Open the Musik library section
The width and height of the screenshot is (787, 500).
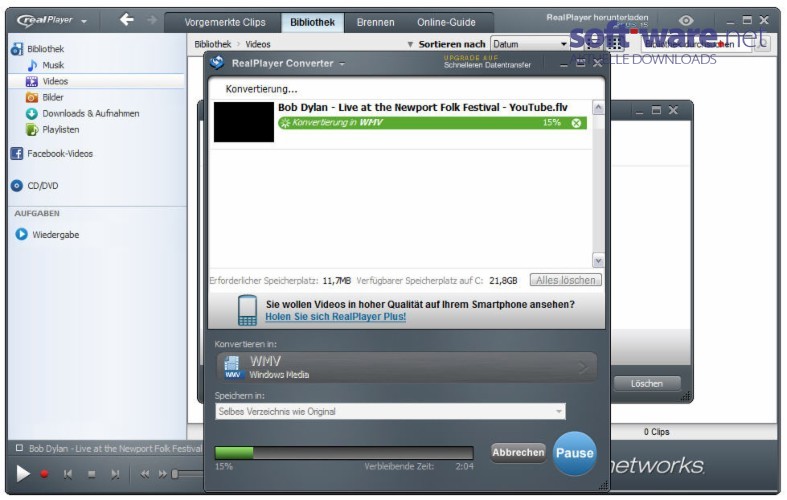pos(53,65)
